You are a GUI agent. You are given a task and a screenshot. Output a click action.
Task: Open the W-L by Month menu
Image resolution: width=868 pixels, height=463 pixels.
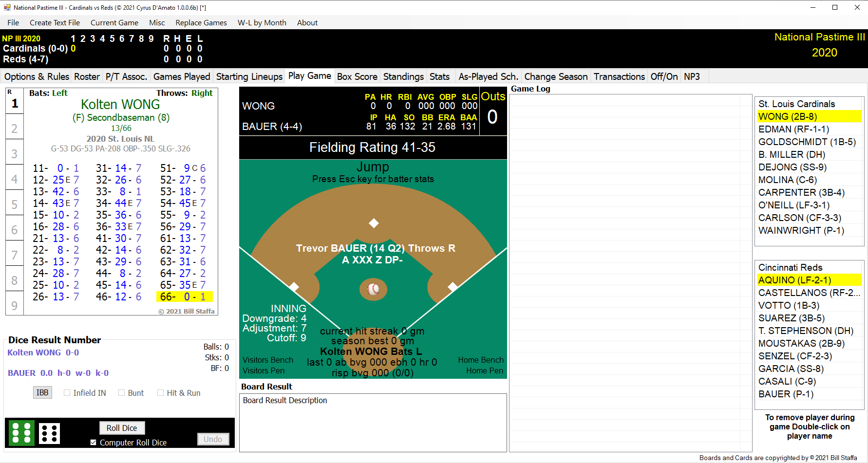[x=262, y=22]
